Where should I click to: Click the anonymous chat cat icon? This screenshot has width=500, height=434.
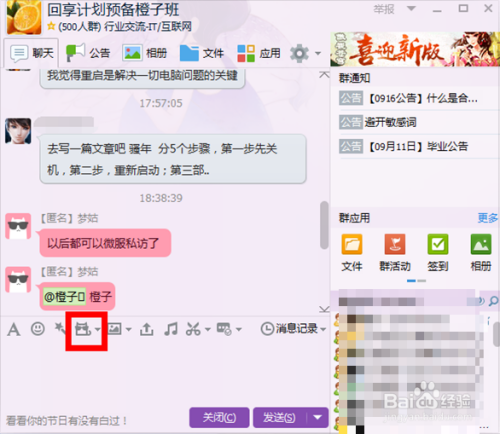click(x=83, y=329)
